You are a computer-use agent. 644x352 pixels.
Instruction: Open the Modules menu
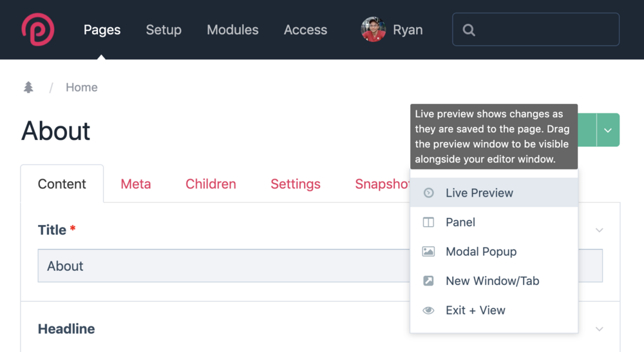[232, 30]
